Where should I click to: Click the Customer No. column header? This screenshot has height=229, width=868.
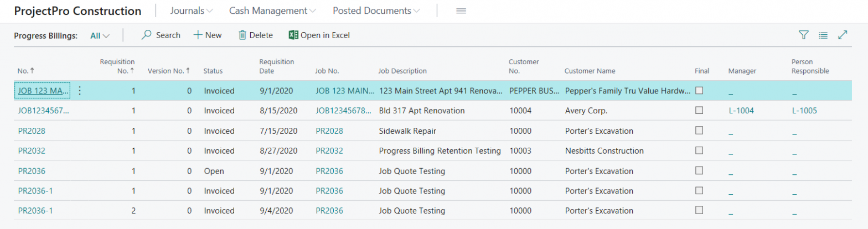(524, 66)
